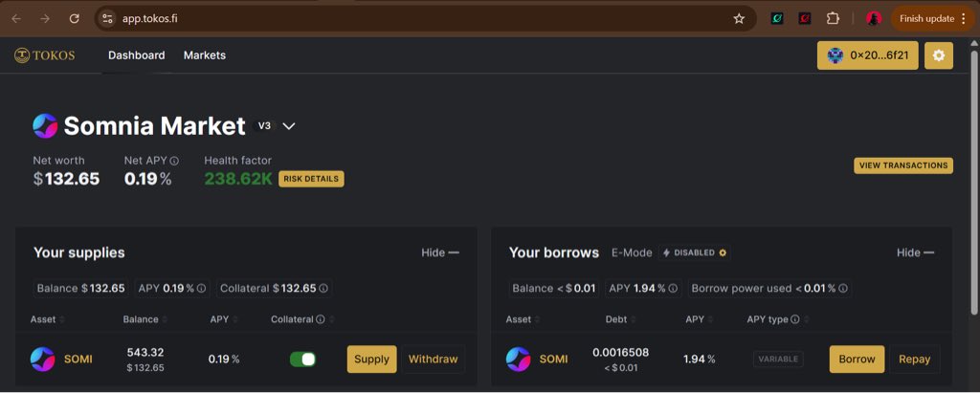
Task: Sort supplies by APY column
Action: [224, 319]
